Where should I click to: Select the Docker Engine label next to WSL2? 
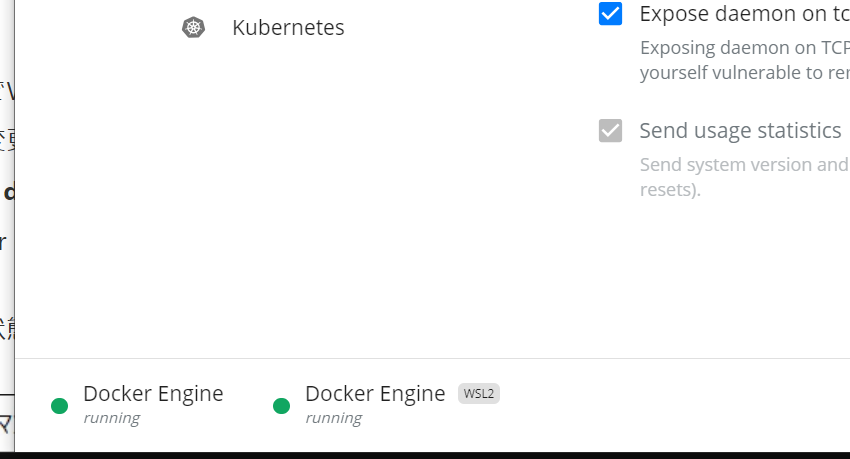(375, 393)
